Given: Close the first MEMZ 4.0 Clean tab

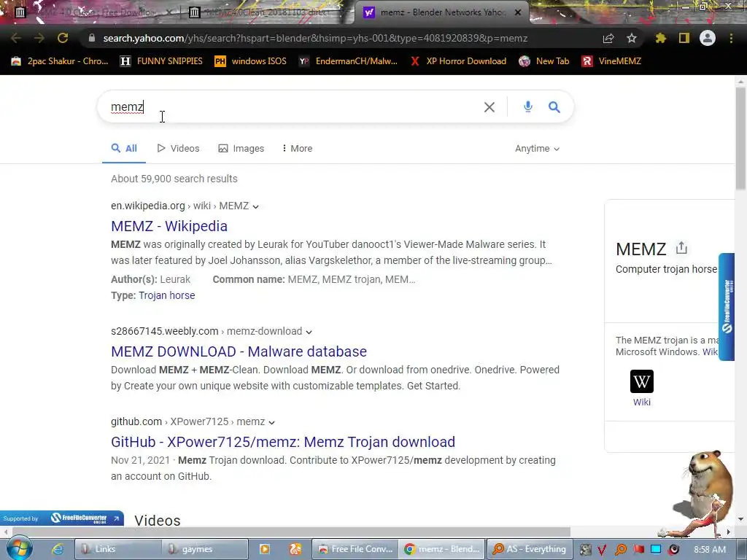Looking at the screenshot, I should point(169,12).
